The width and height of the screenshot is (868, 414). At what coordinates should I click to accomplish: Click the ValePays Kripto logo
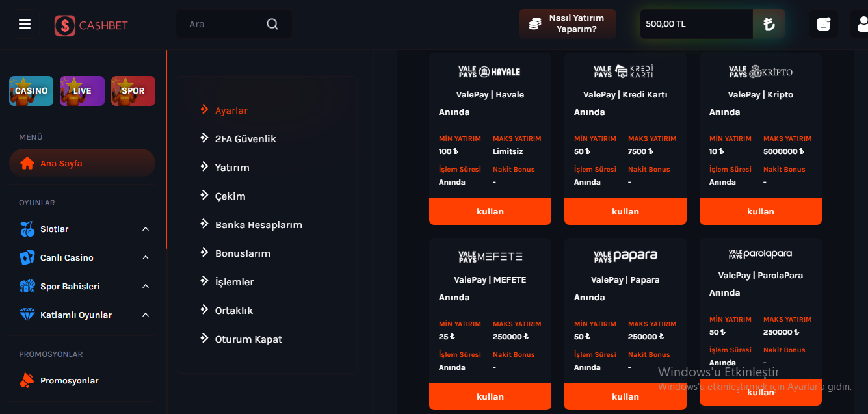click(760, 71)
